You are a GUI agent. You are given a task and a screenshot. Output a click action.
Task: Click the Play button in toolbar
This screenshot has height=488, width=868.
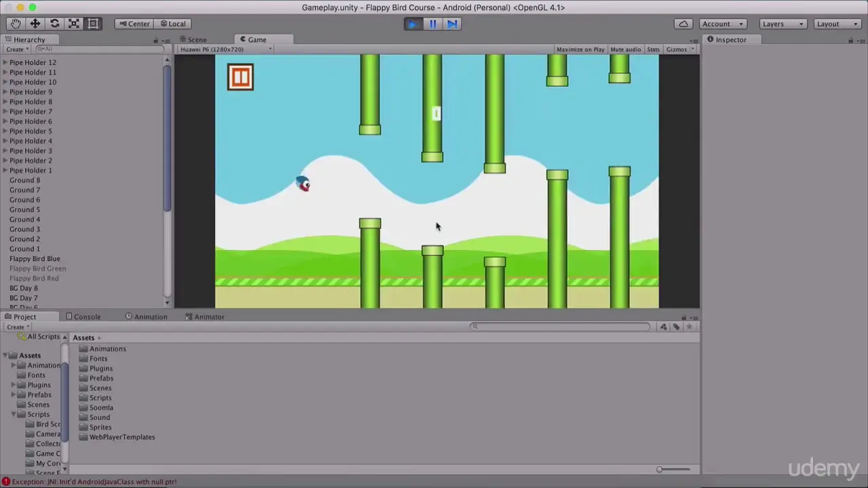point(412,24)
